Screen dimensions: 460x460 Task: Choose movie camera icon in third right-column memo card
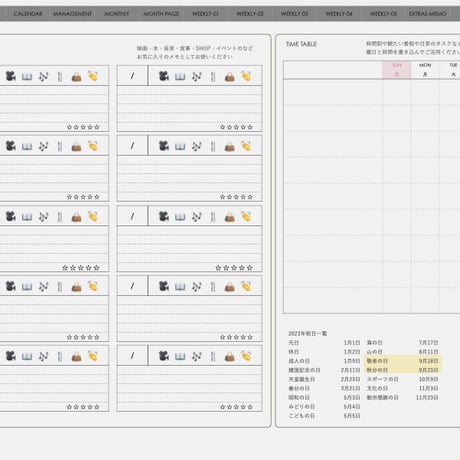click(164, 216)
